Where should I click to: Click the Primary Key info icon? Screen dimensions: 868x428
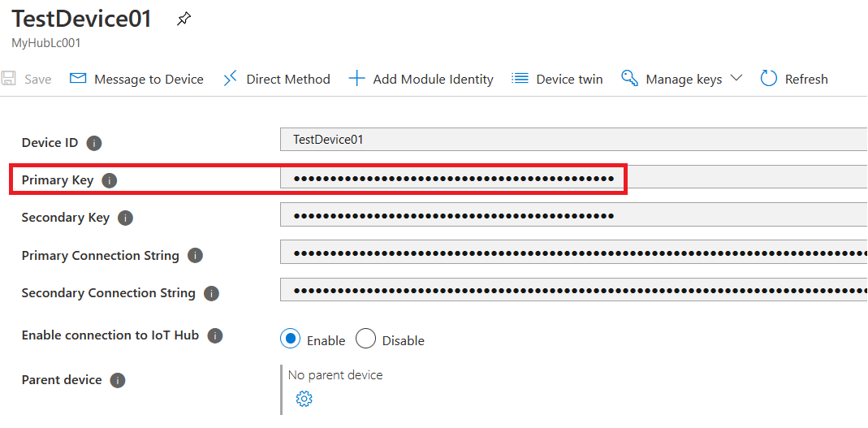110,180
